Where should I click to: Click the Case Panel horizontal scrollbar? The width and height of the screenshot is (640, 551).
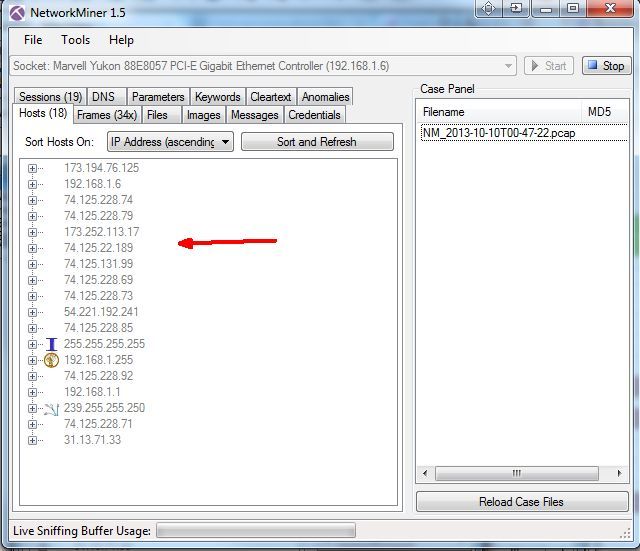(516, 473)
